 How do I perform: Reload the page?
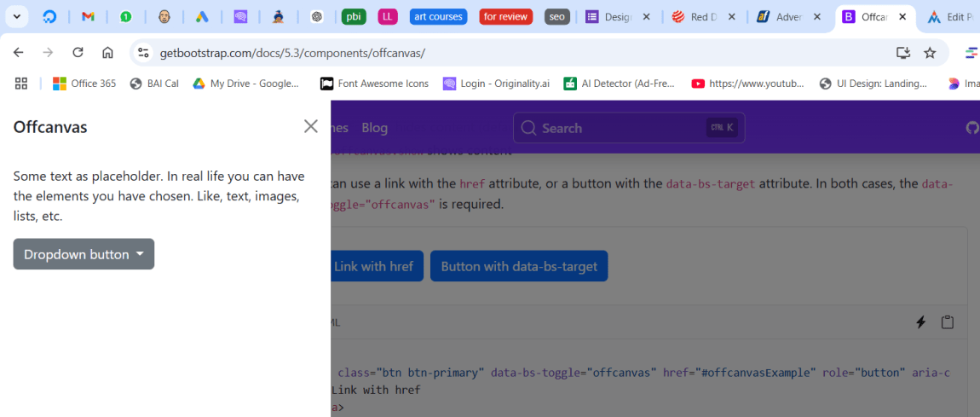tap(78, 53)
